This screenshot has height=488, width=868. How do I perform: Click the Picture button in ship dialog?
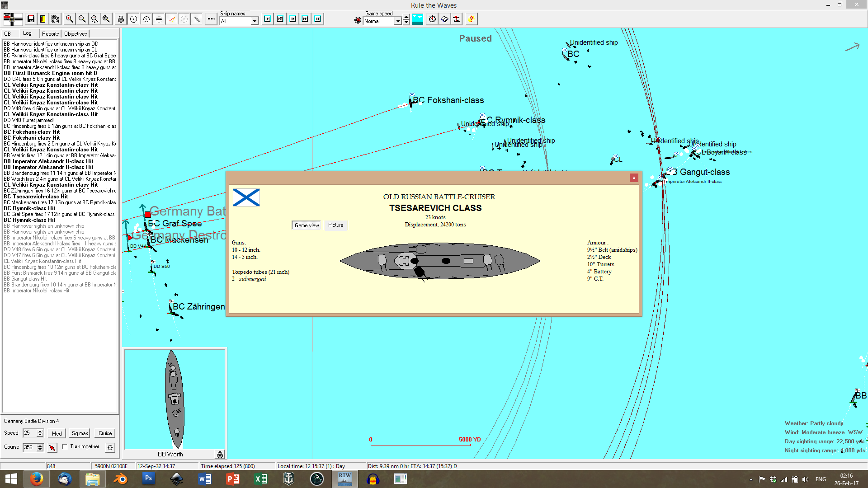coord(335,225)
